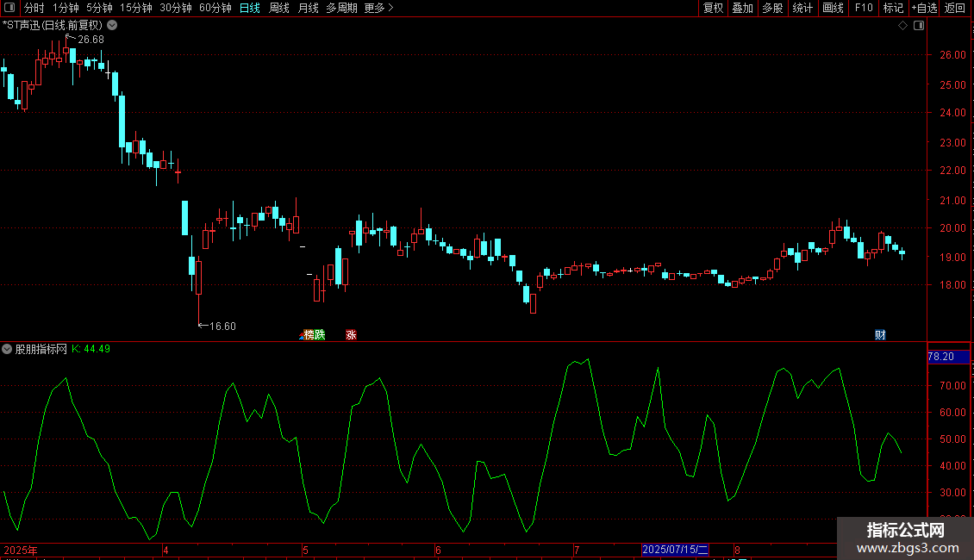Click the 2025/07/15/二 date marker
Image resolution: width=974 pixels, height=560 pixels.
[675, 550]
